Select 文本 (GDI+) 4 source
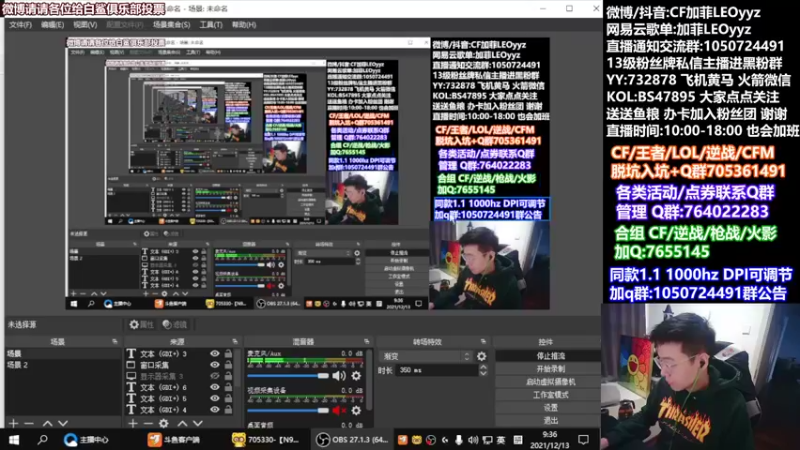 pyautogui.click(x=164, y=410)
